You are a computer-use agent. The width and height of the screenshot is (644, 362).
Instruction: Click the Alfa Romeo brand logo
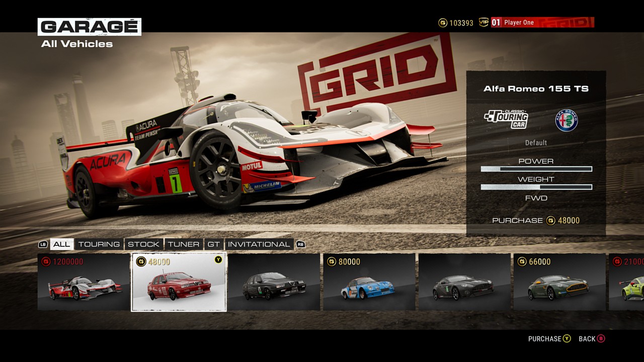tap(566, 121)
